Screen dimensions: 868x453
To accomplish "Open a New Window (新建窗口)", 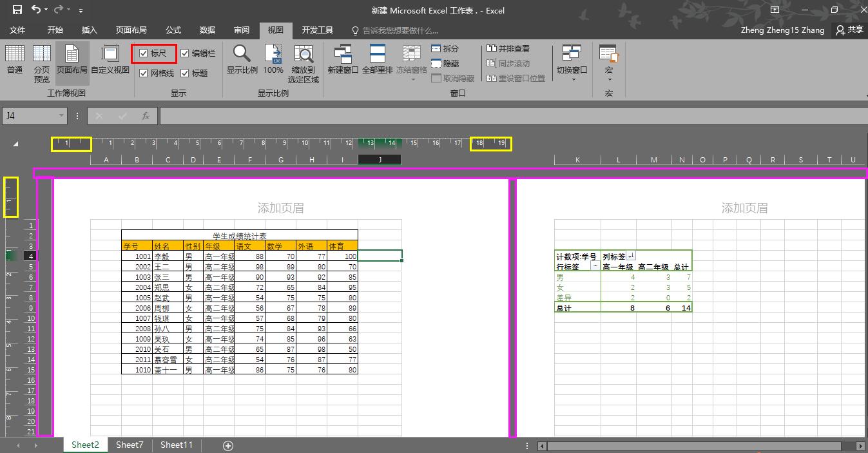I will click(343, 60).
